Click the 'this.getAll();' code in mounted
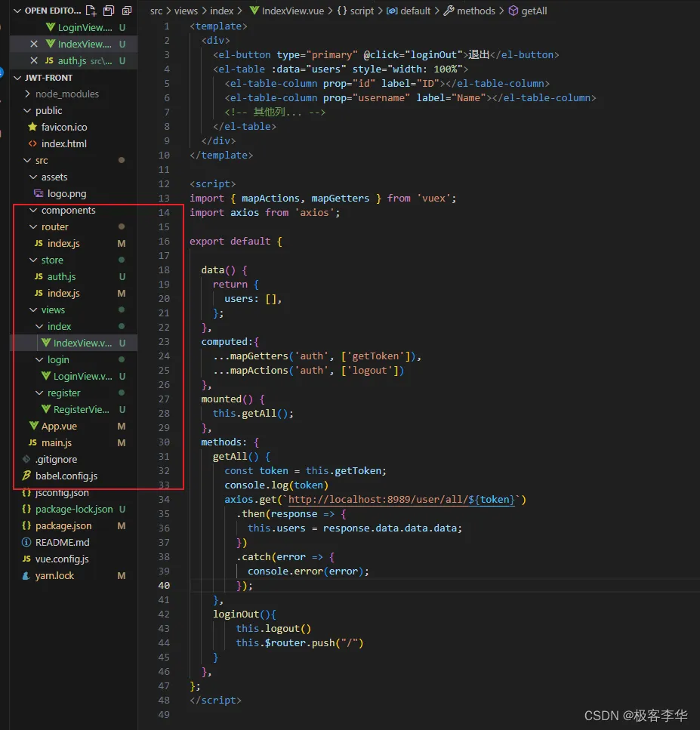The height and width of the screenshot is (730, 700). pyautogui.click(x=253, y=414)
